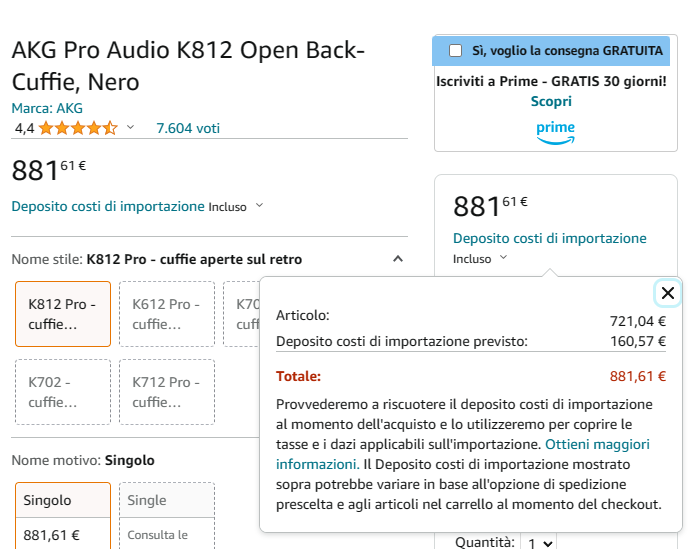Screen dimensions: 696x549
Task: Open the 7.604 voti reviews link
Action: pyautogui.click(x=188, y=128)
